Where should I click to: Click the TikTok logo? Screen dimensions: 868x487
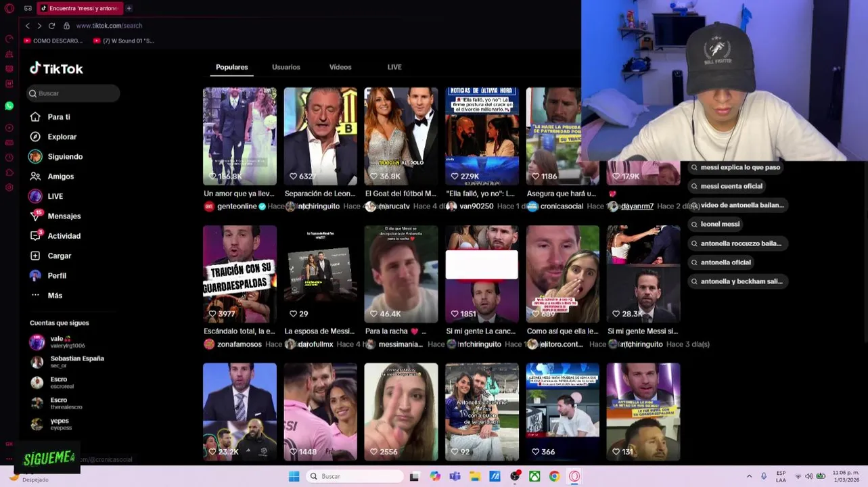tap(56, 68)
